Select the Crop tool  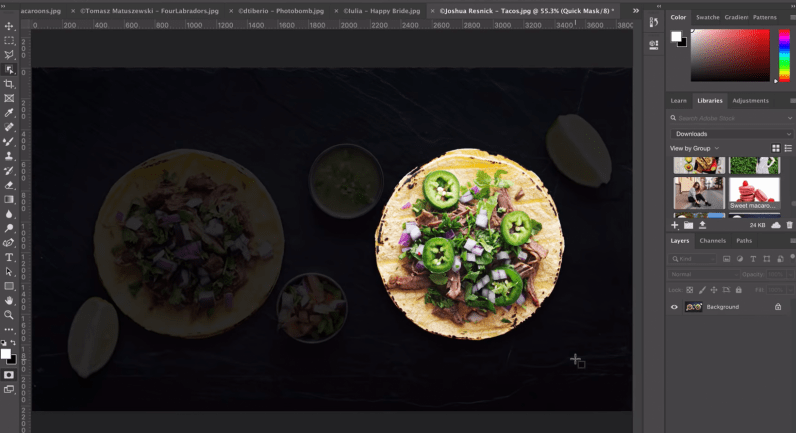pyautogui.click(x=9, y=84)
